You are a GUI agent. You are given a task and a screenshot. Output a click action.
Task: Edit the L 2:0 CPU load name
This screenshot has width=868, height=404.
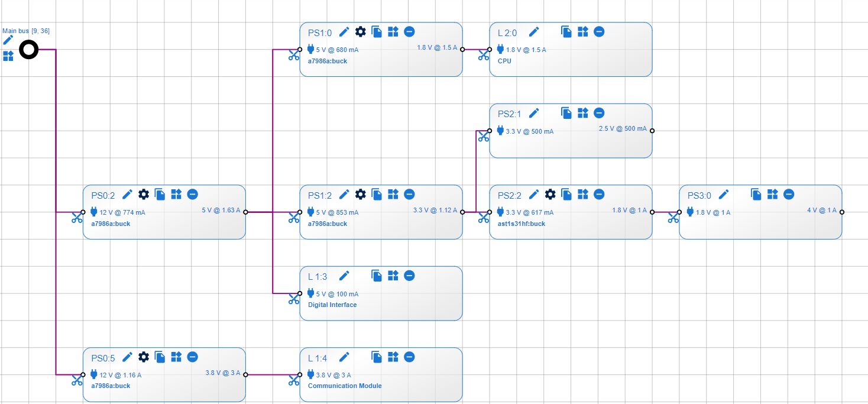[534, 32]
